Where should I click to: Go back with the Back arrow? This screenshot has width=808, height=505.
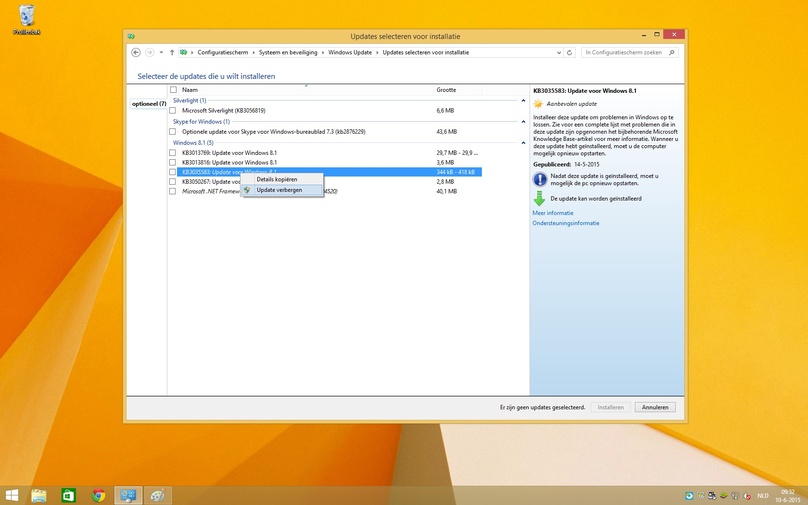point(136,52)
